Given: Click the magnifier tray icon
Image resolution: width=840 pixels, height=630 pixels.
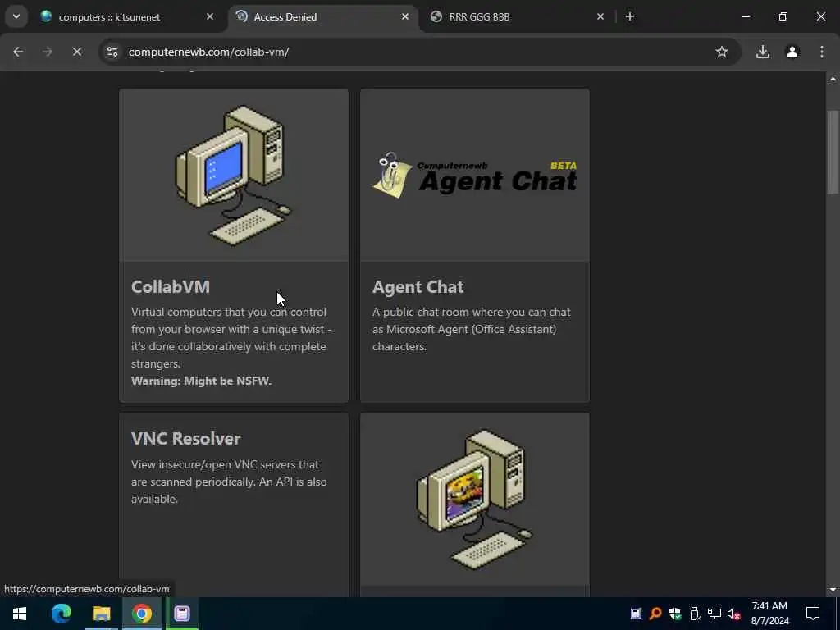Looking at the screenshot, I should (655, 614).
